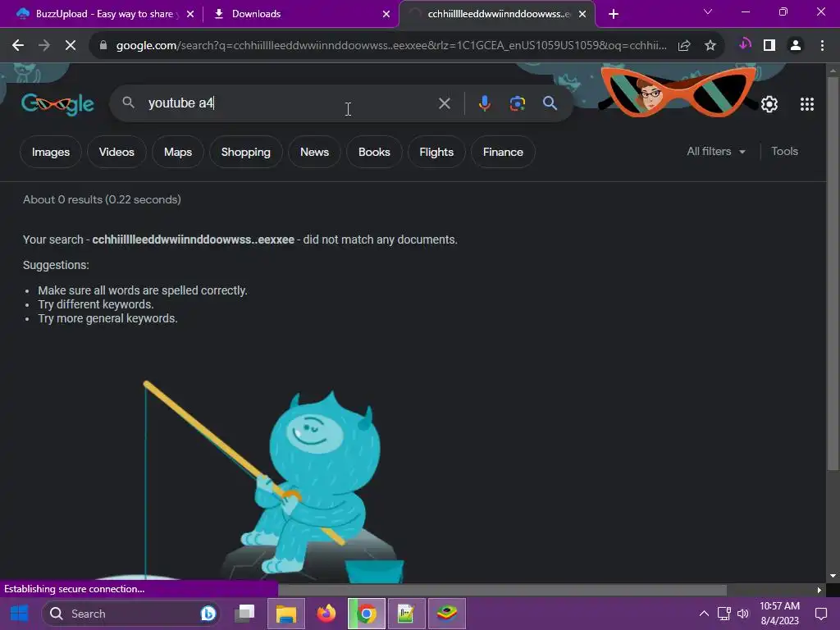Filter results by Videos

pos(116,152)
